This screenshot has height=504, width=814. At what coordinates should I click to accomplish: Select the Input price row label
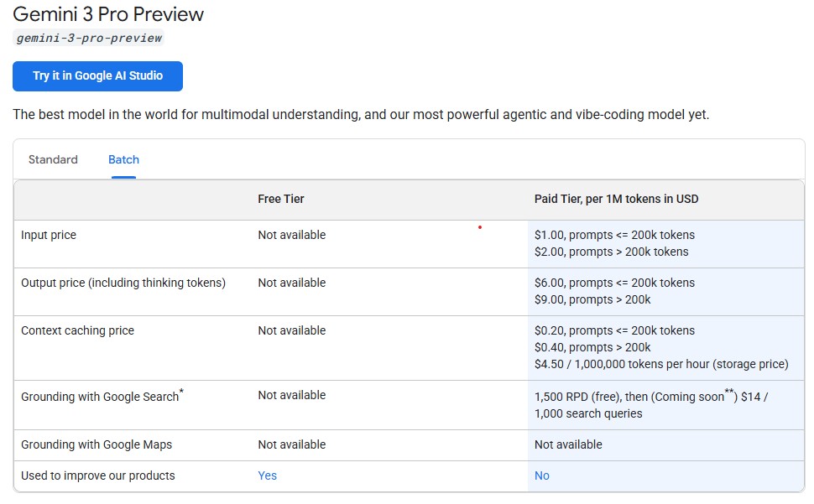click(49, 235)
